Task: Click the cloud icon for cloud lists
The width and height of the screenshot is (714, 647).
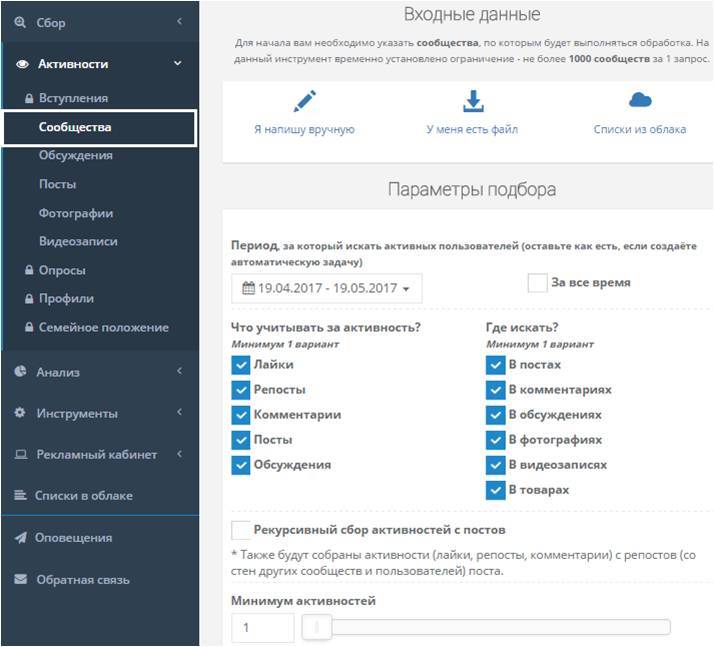Action: tap(640, 100)
